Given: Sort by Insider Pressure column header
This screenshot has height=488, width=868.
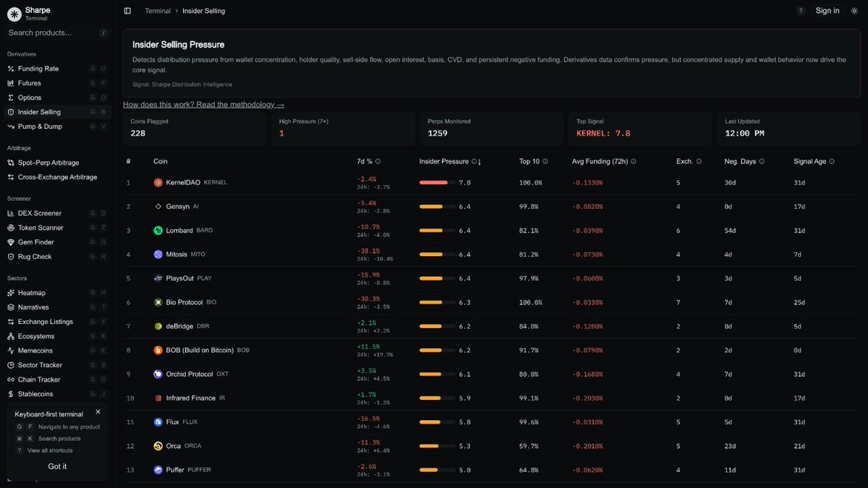Looking at the screenshot, I should (451, 161).
